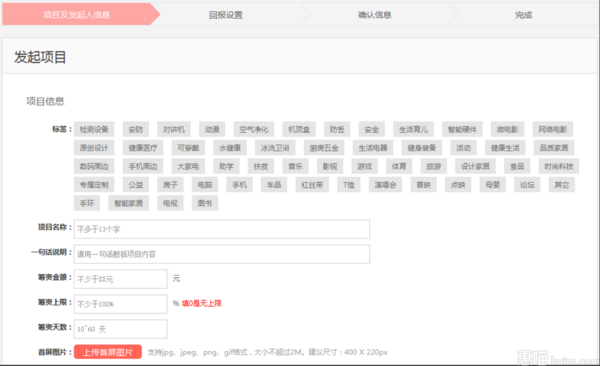Click the 筹资上限 percentage field
Image resolution: width=600 pixels, height=366 pixels.
(121, 304)
